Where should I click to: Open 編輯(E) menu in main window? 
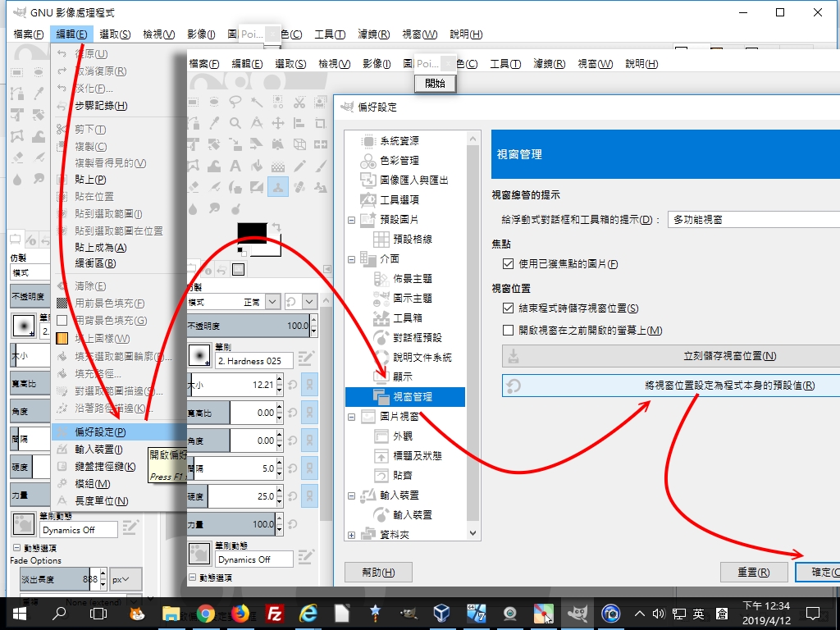72,34
